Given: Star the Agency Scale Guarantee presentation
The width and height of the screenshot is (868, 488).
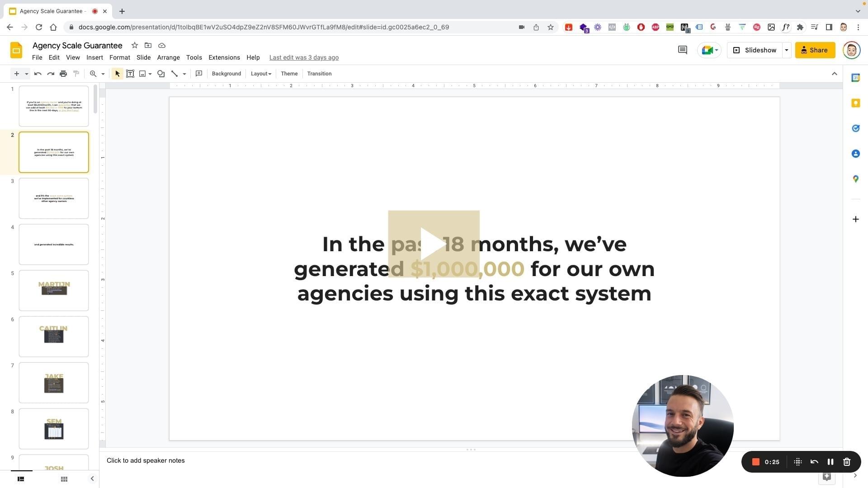Looking at the screenshot, I should [x=134, y=45].
